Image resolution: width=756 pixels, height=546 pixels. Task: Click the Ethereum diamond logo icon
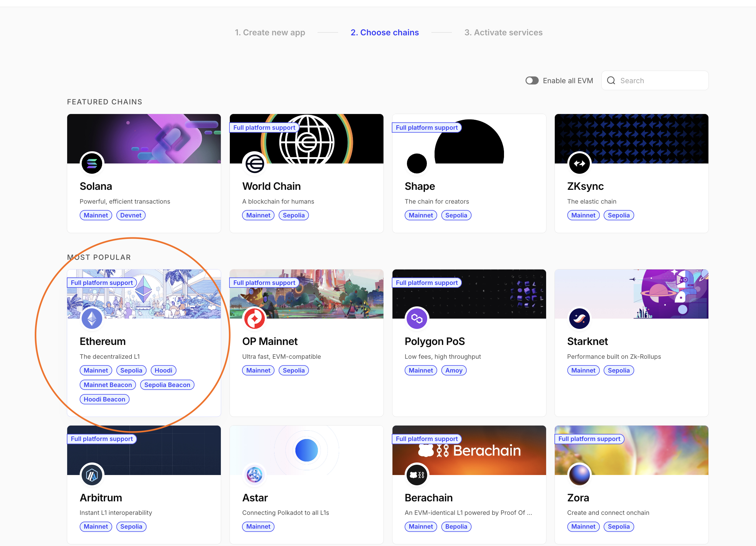(x=92, y=319)
